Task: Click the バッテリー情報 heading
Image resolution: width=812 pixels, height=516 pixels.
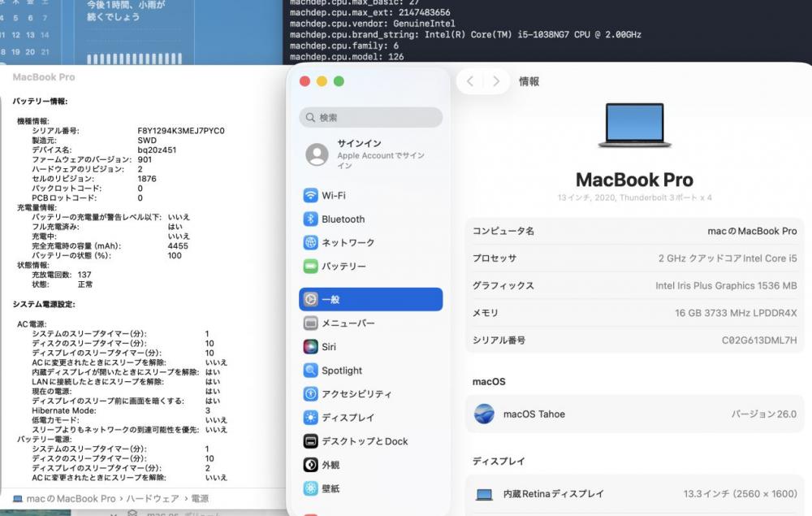Action: point(40,102)
